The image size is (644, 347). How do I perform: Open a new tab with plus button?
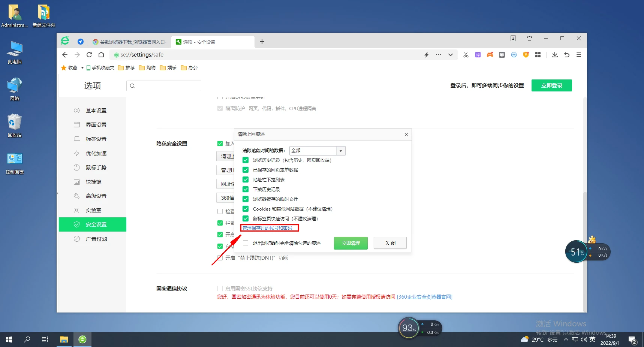point(262,42)
